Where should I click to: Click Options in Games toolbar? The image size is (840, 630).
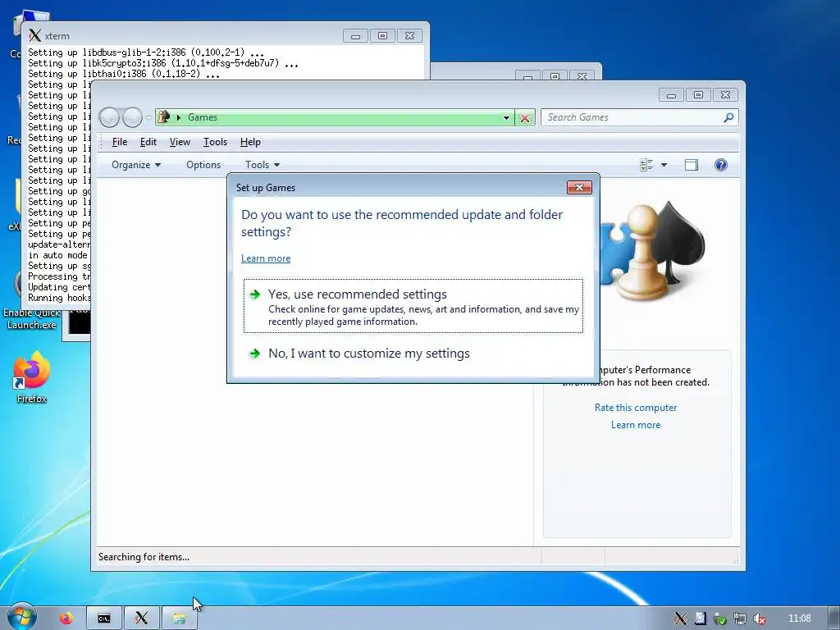(x=203, y=165)
